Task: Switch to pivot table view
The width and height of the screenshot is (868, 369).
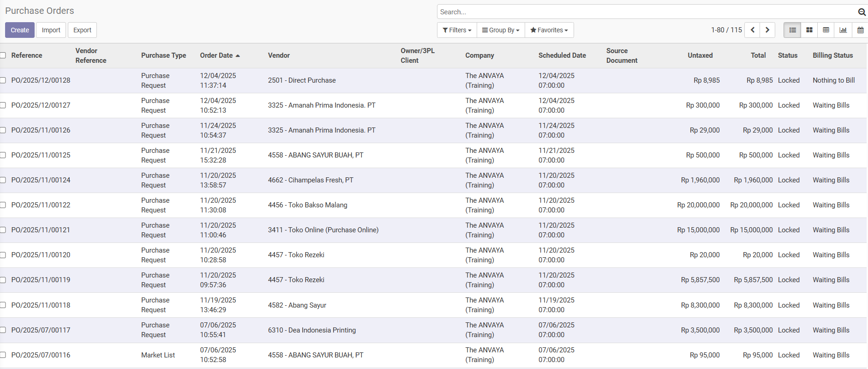Action: (826, 30)
